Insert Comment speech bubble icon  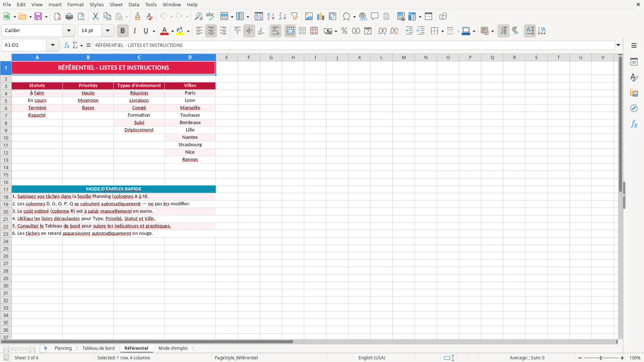click(x=375, y=17)
